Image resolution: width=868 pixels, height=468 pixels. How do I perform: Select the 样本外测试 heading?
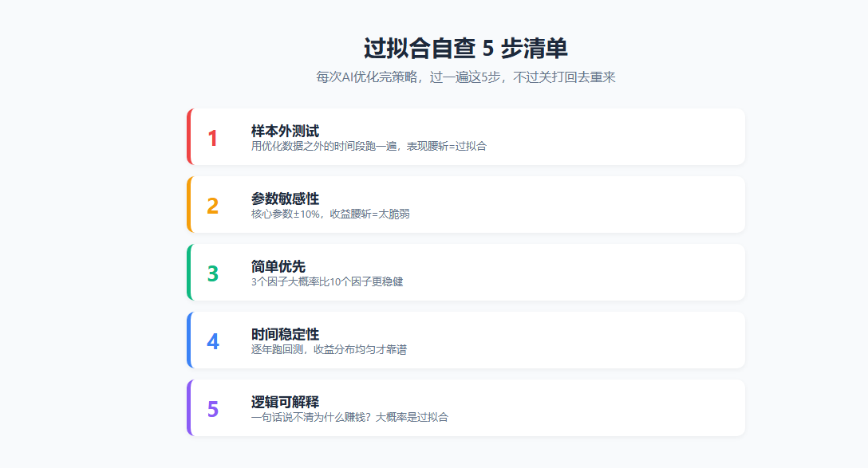[285, 131]
